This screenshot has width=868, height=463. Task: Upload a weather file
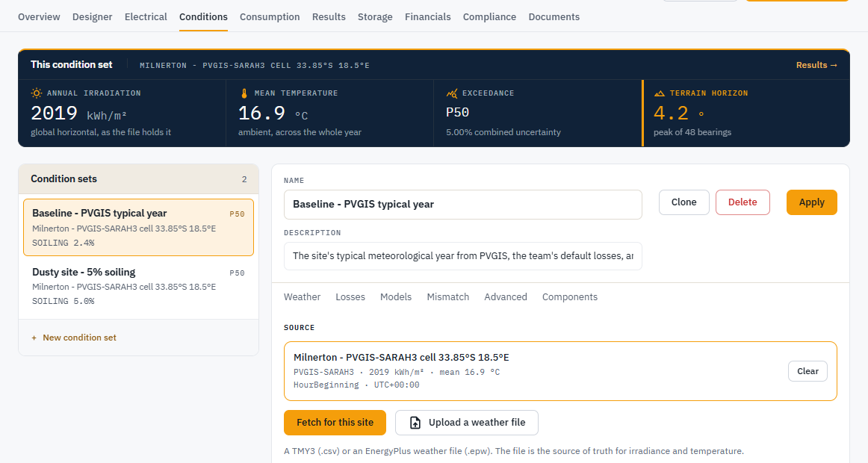click(x=467, y=423)
